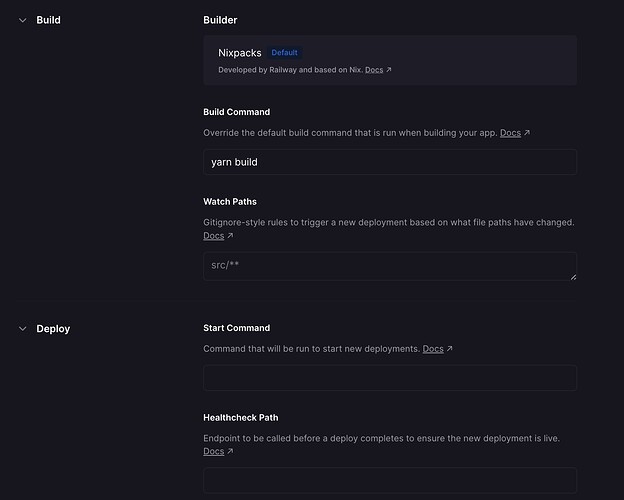Click the Build section heading label
Image resolution: width=624 pixels, height=500 pixels.
(48, 20)
